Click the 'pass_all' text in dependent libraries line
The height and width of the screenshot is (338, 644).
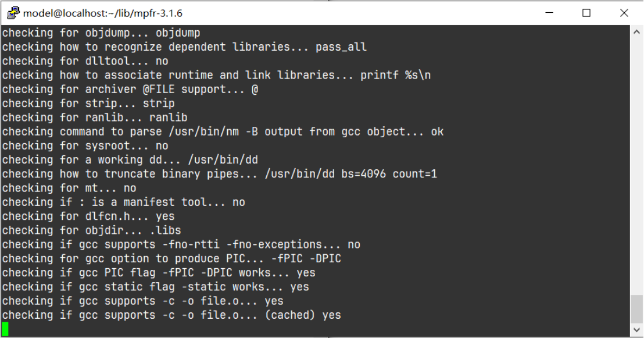click(x=341, y=47)
